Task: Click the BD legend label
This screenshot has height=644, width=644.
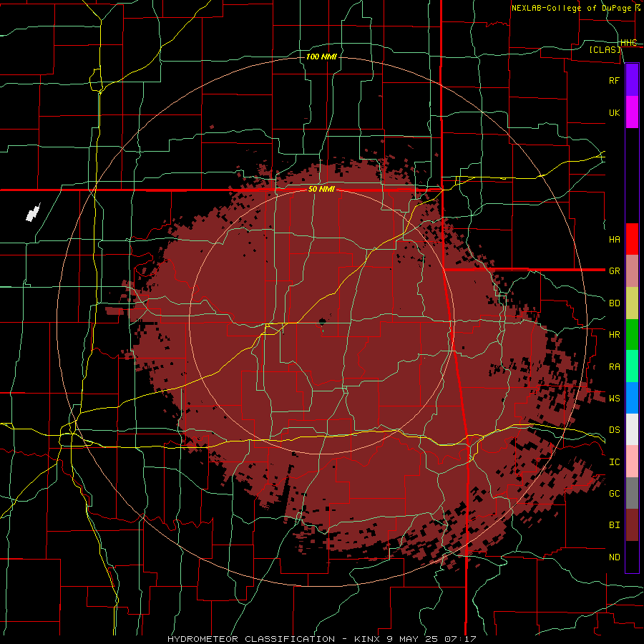Action: 614,303
